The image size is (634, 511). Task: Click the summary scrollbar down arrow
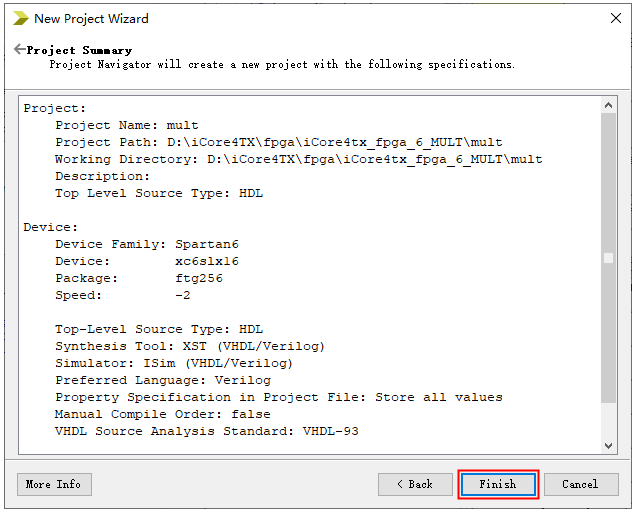pos(608,446)
